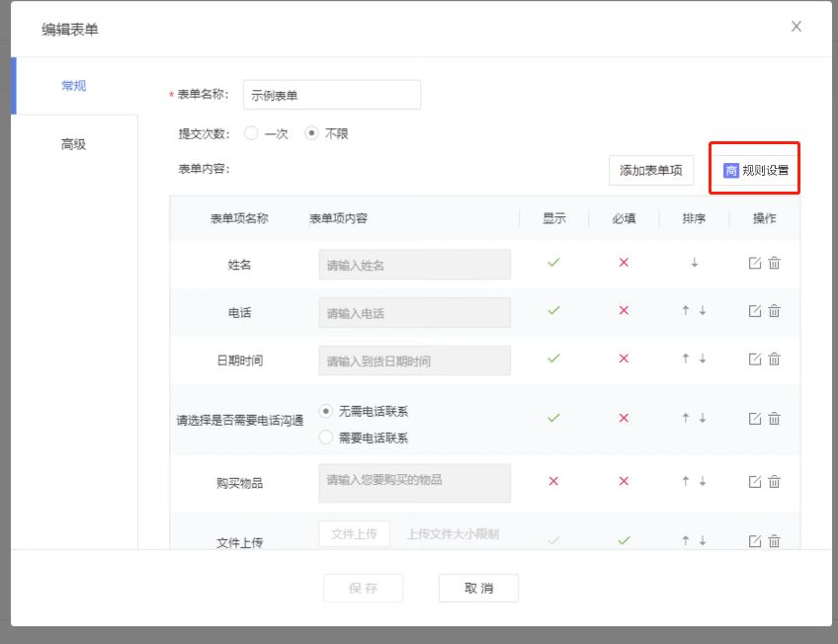Click the 保存 button
Screen dimensions: 838x644
tap(363, 588)
